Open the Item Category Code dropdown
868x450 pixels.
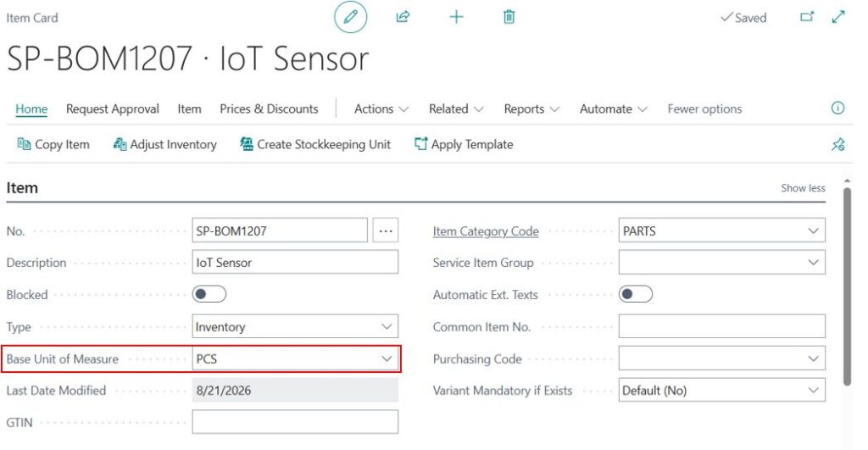pyautogui.click(x=813, y=231)
